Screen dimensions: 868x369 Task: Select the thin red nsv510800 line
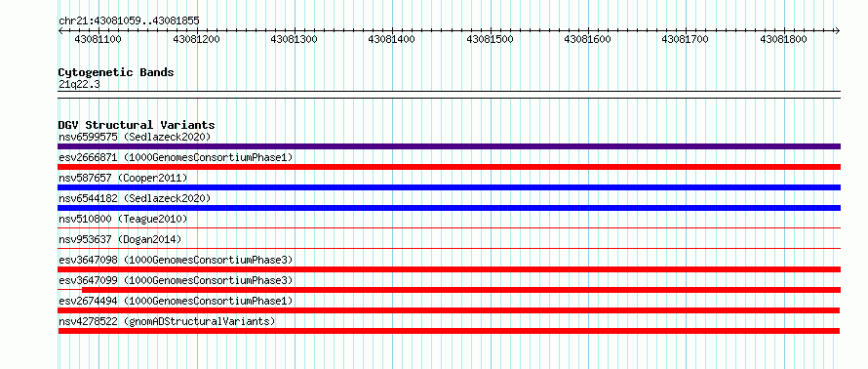click(449, 227)
